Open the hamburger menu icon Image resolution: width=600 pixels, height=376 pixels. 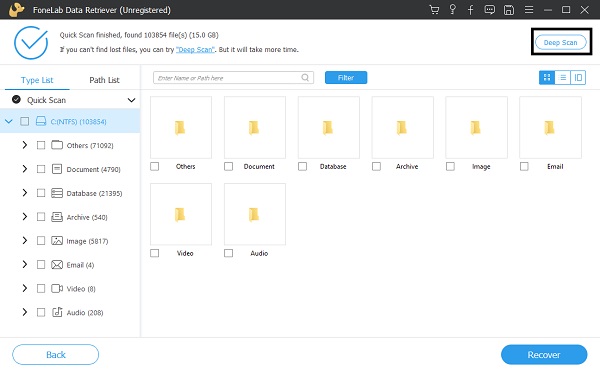[529, 10]
